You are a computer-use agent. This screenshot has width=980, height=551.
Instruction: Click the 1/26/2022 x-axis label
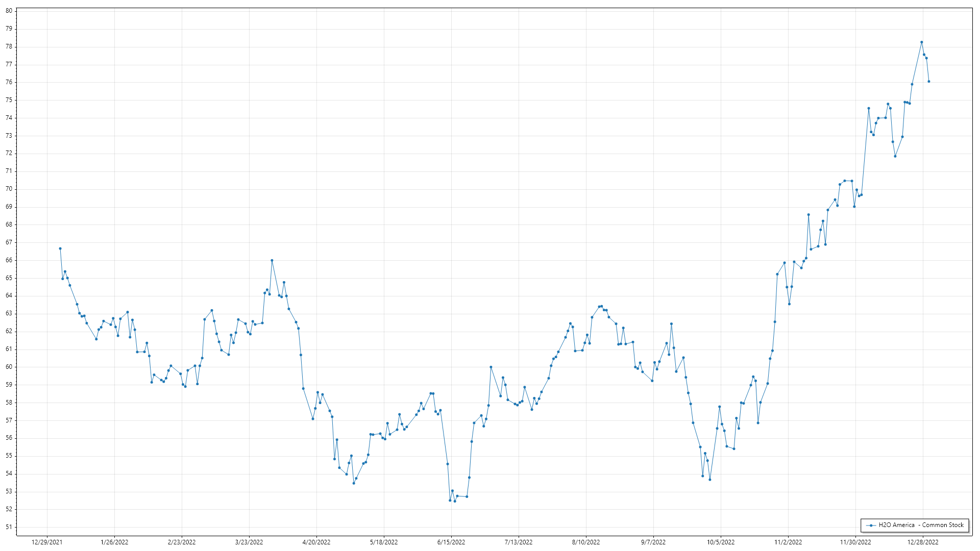[x=114, y=542]
